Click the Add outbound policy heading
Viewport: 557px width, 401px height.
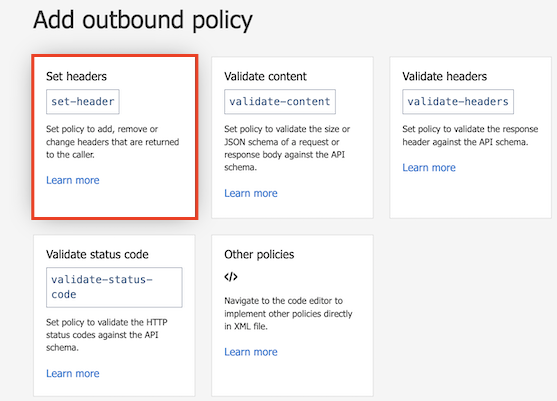click(143, 20)
